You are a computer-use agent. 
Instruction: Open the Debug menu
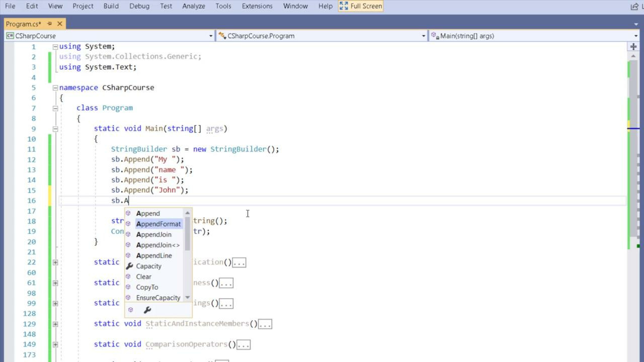(x=139, y=6)
